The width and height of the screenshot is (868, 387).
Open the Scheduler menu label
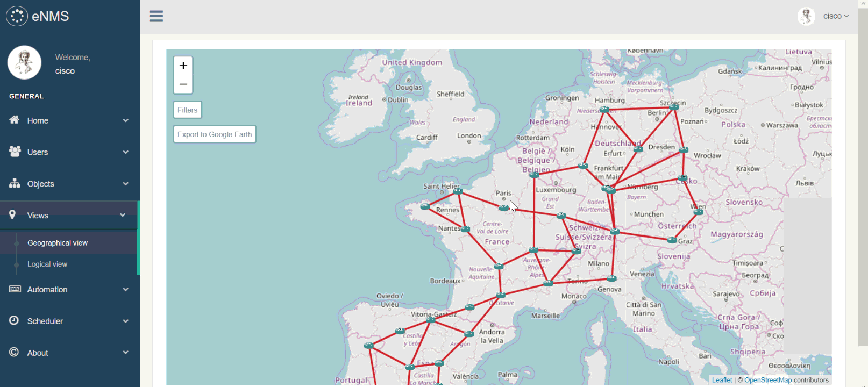click(45, 321)
